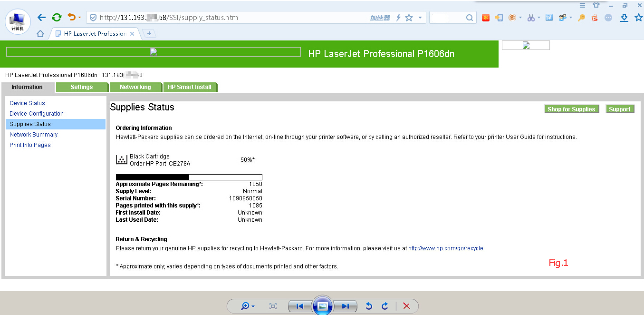The image size is (644, 315).
Task: Click the serial number 1090850050
Action: click(x=246, y=198)
